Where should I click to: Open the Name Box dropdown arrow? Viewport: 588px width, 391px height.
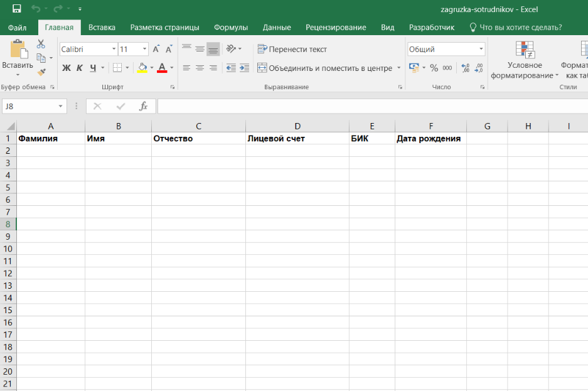pyautogui.click(x=61, y=107)
